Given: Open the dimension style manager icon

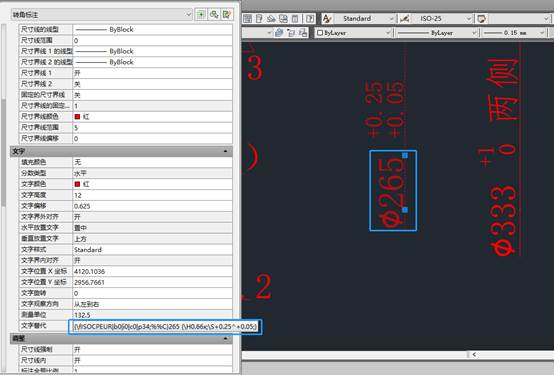Looking at the screenshot, I should (x=405, y=19).
